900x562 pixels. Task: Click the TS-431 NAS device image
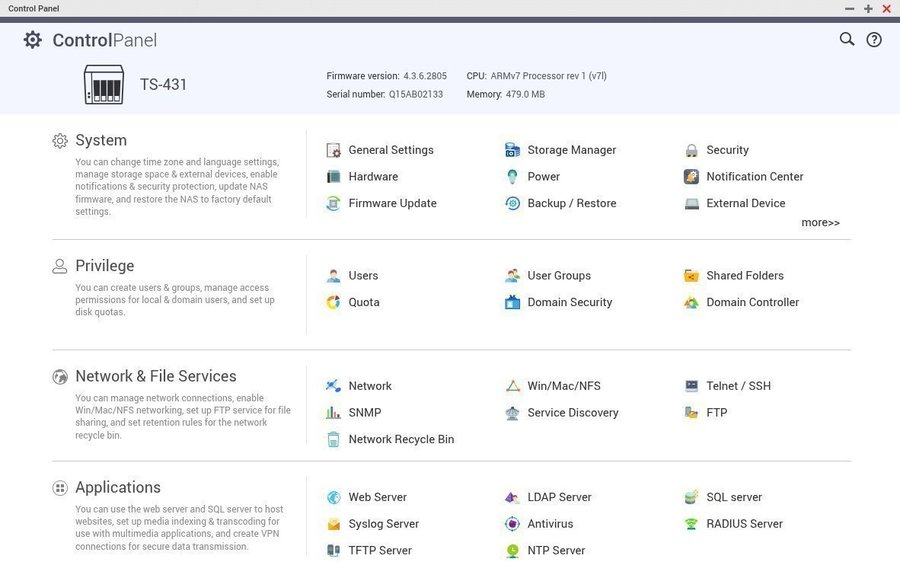click(103, 85)
